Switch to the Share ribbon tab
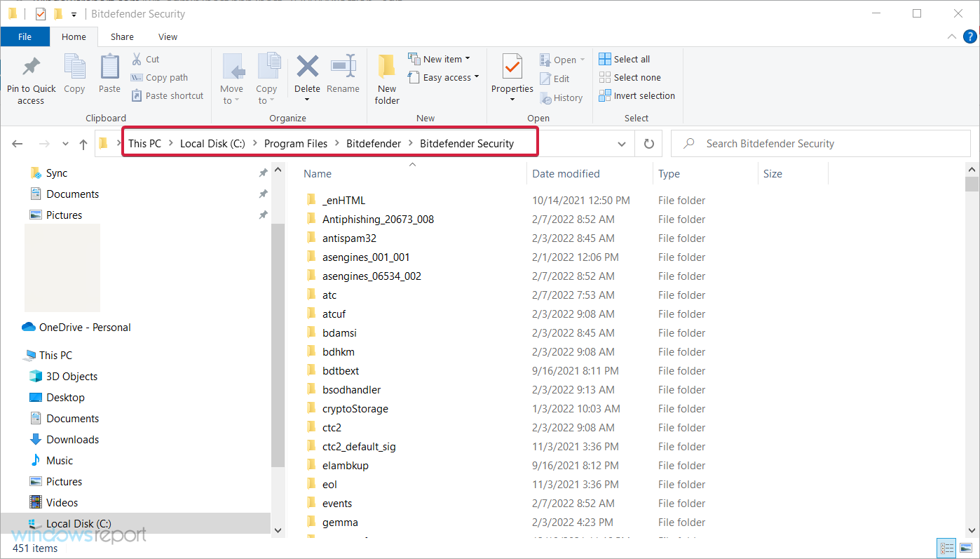This screenshot has width=980, height=559. (x=122, y=36)
